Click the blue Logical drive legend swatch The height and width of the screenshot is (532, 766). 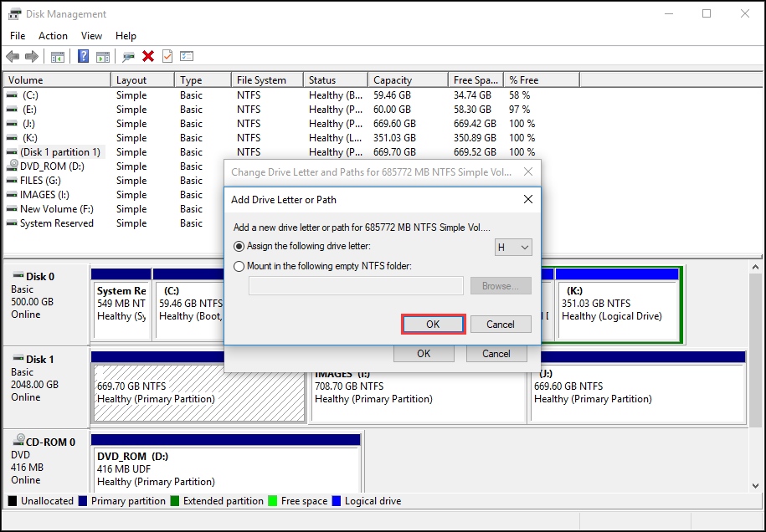click(336, 501)
